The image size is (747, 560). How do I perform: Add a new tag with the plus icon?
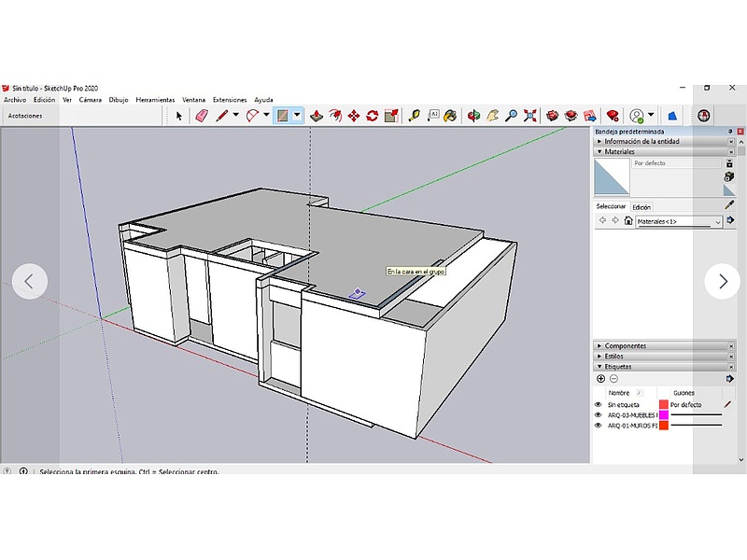[x=600, y=379]
